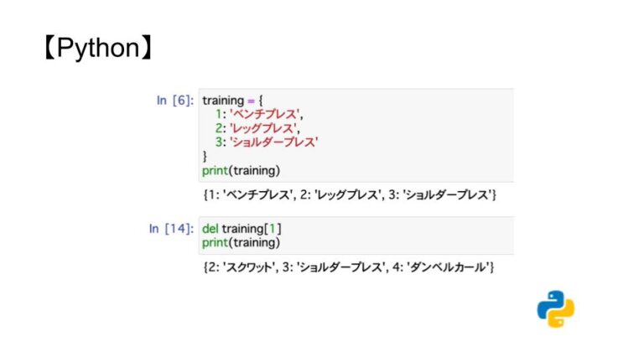Click the del keyword in second cell

pos(210,229)
